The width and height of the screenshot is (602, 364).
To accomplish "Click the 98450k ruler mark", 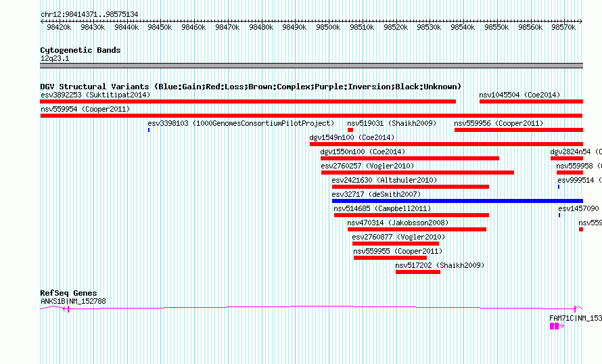I will click(x=160, y=27).
